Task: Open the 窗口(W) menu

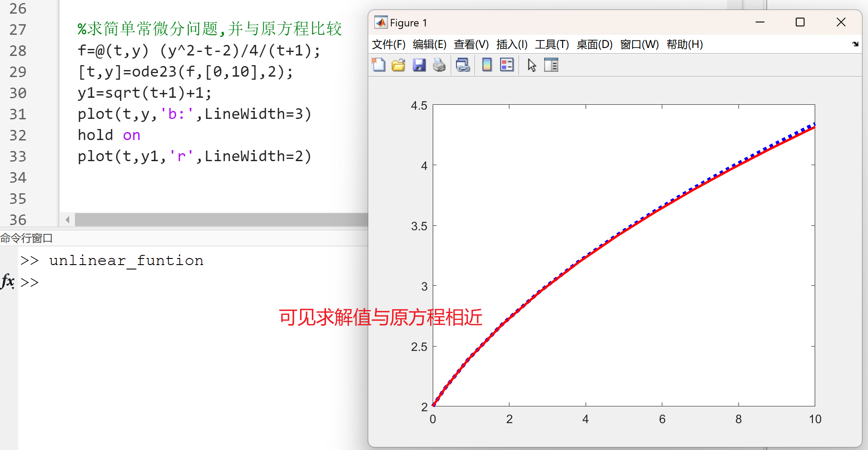Action: [x=640, y=44]
